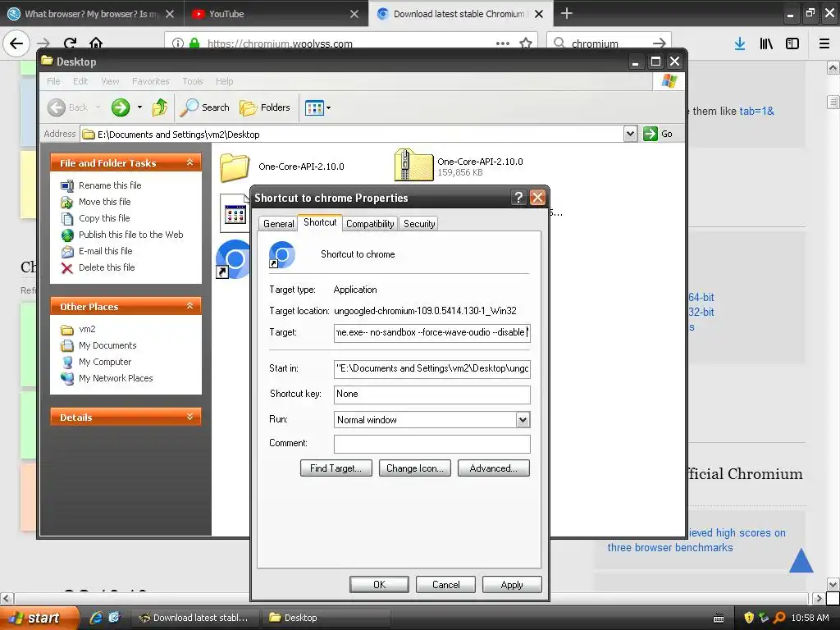Select the One-Core-API-2.10.0 folder icon
840x630 pixels.
(235, 167)
